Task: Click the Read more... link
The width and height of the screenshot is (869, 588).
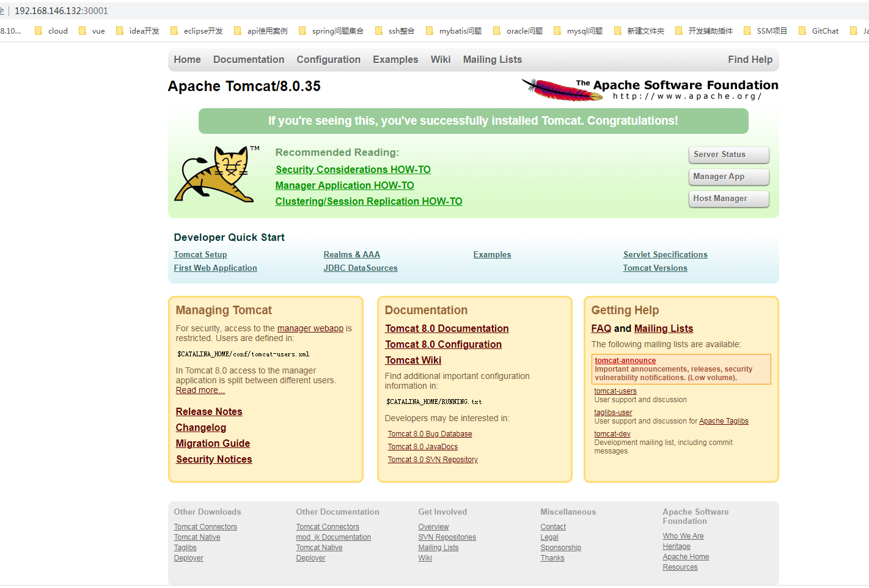Action: click(200, 390)
